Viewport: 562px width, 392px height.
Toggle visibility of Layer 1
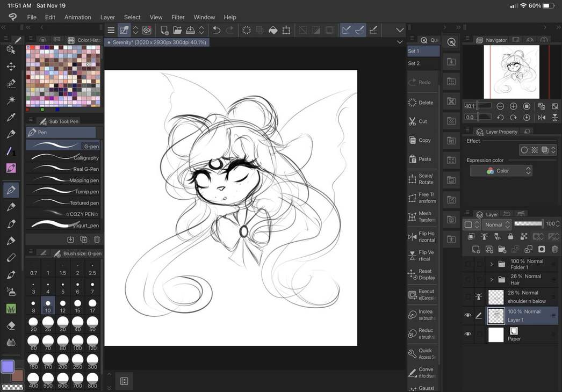(468, 315)
